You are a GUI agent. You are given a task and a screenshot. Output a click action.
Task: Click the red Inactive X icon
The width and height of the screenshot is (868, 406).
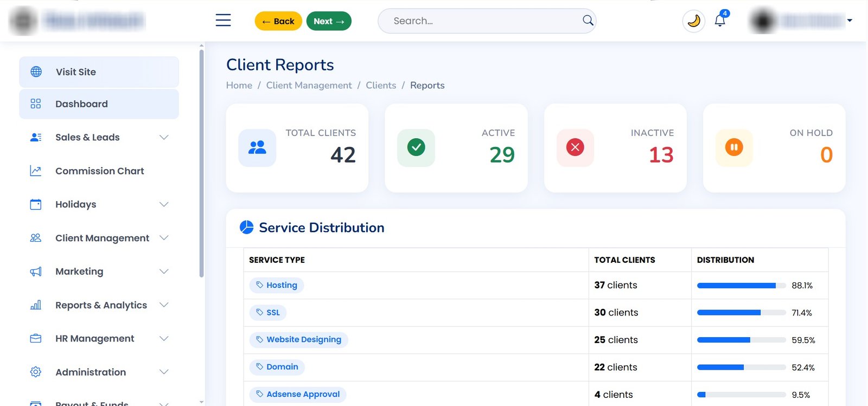(x=575, y=147)
